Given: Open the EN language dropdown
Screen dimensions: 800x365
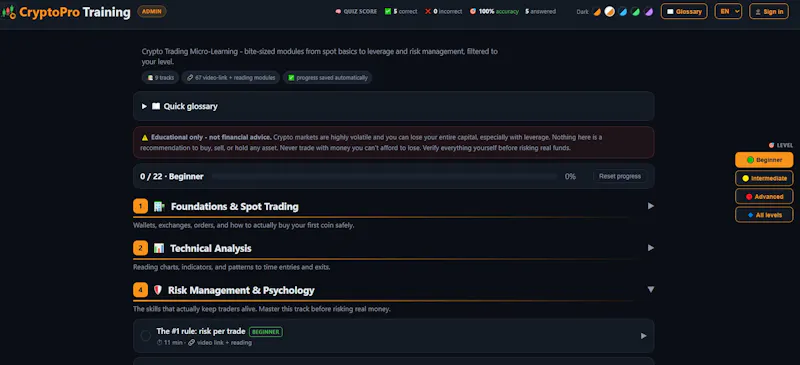Looking at the screenshot, I should pos(728,11).
